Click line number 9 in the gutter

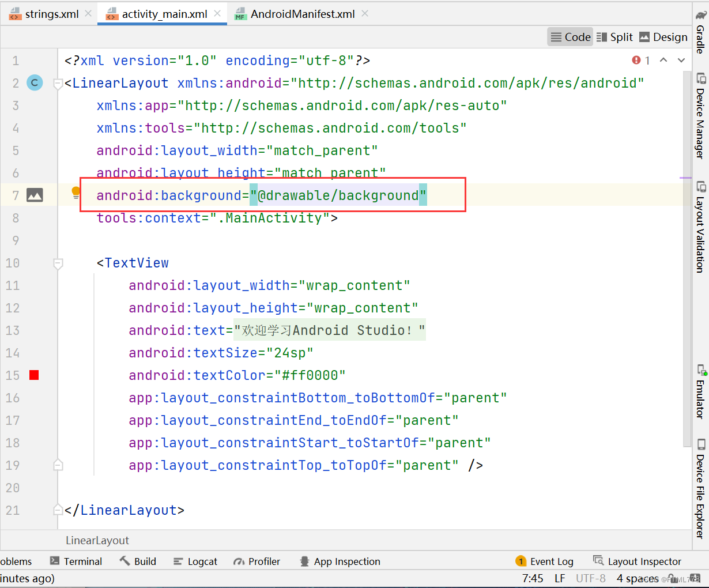16,240
